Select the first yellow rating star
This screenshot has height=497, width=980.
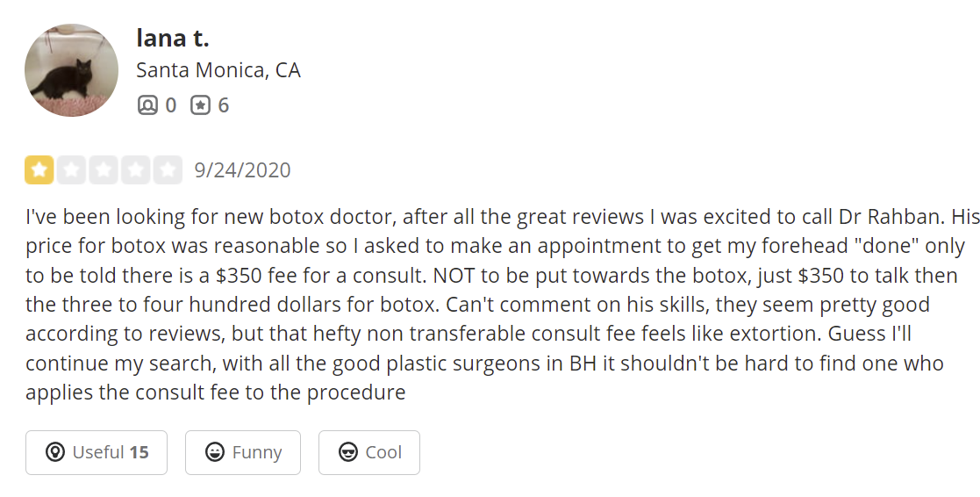pyautogui.click(x=39, y=169)
